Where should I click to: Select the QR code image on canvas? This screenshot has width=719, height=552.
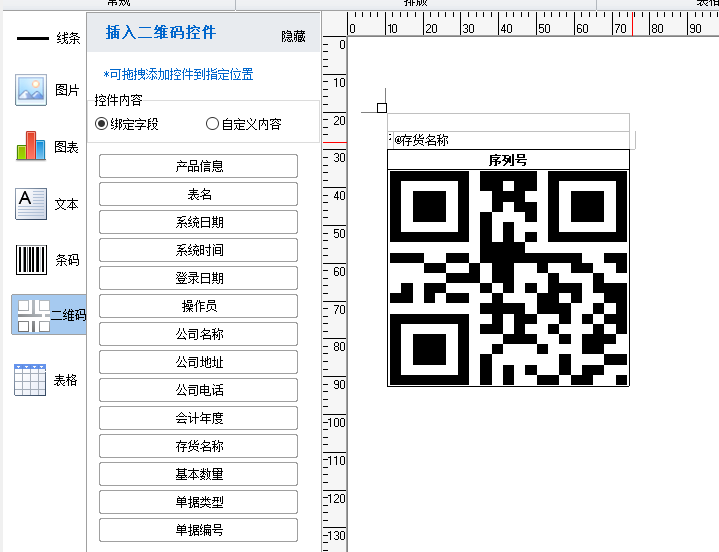(508, 278)
